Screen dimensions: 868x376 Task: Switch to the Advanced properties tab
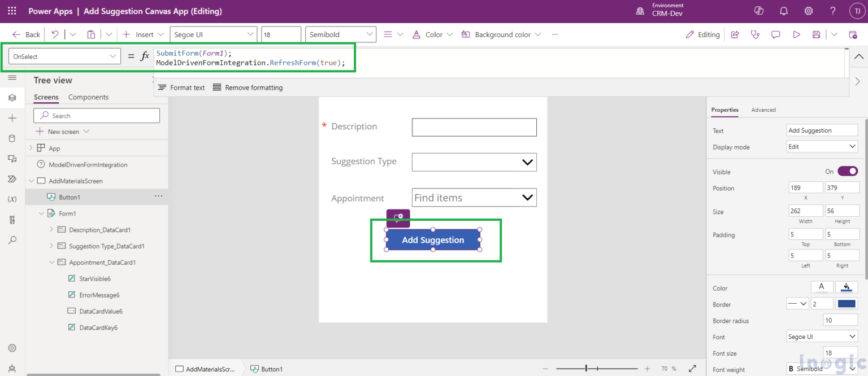[763, 110]
